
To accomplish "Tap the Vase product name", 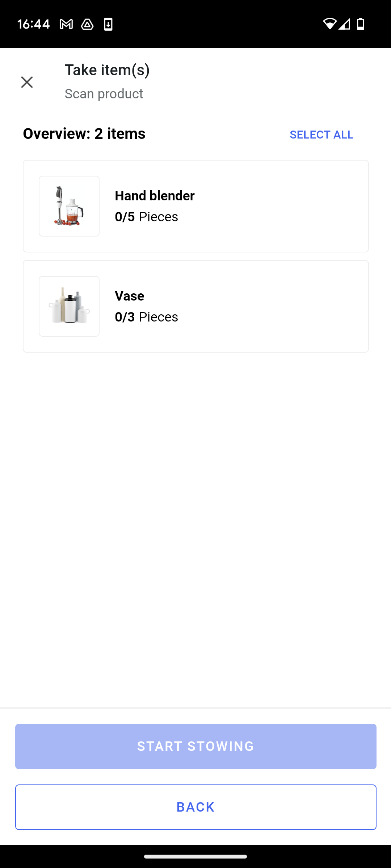I will (129, 296).
